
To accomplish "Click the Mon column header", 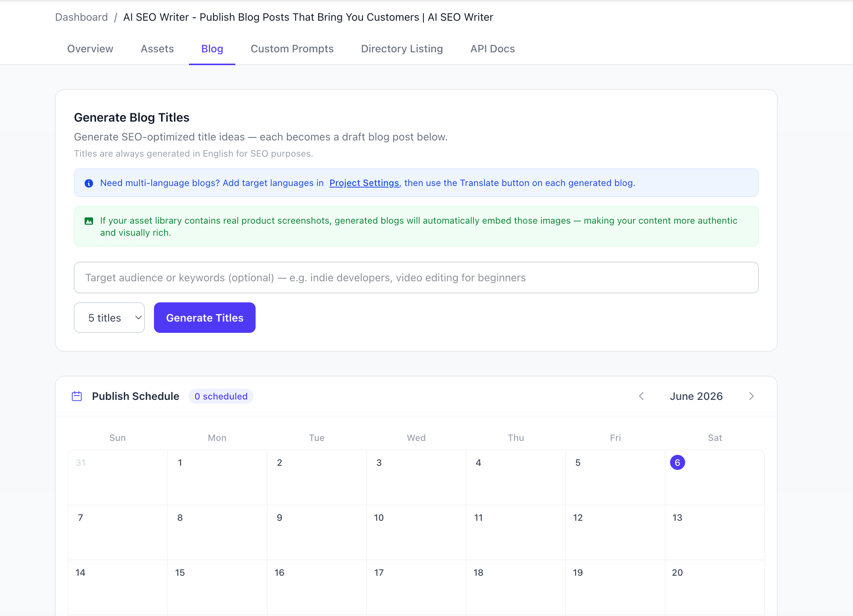I will click(x=217, y=438).
